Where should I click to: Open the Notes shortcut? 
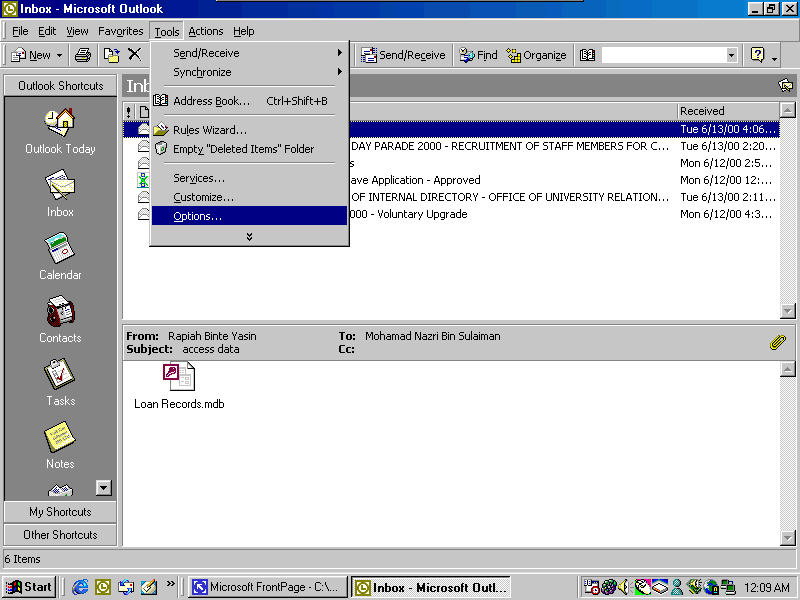[60, 445]
